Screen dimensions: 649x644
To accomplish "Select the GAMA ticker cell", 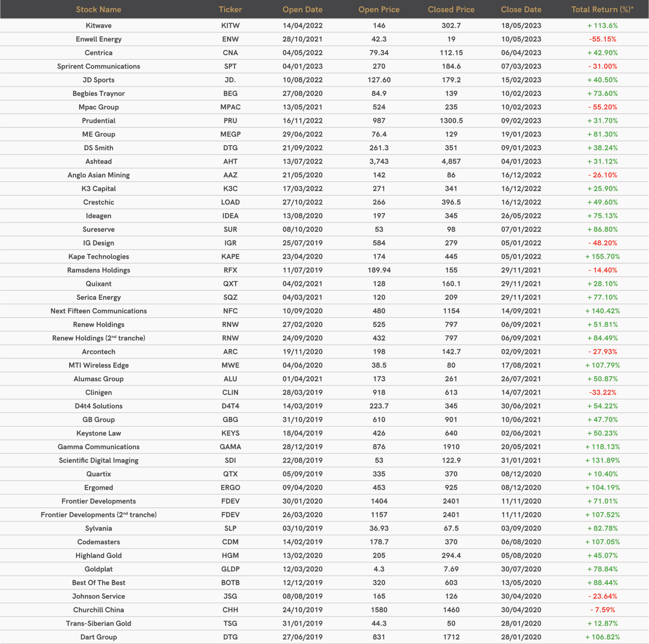I will pos(230,447).
